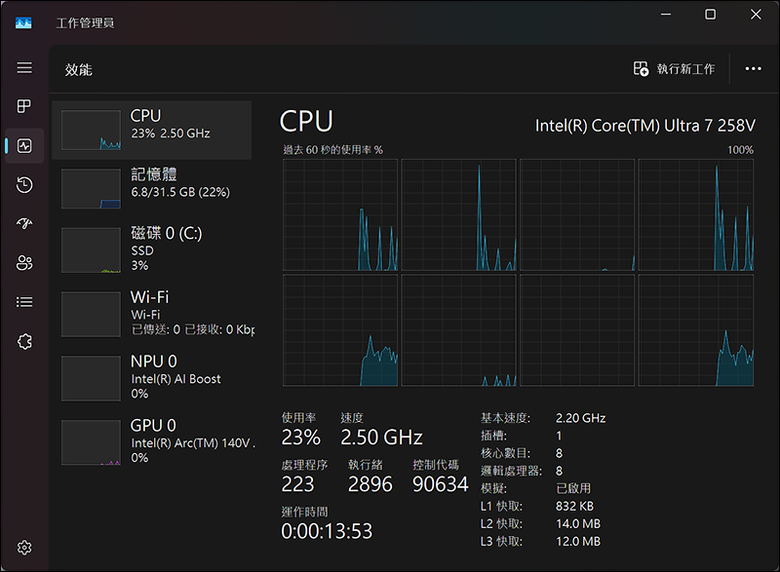The image size is (780, 572).
Task: Select the CPU 23% 2.50 GHz item
Action: coord(152,130)
